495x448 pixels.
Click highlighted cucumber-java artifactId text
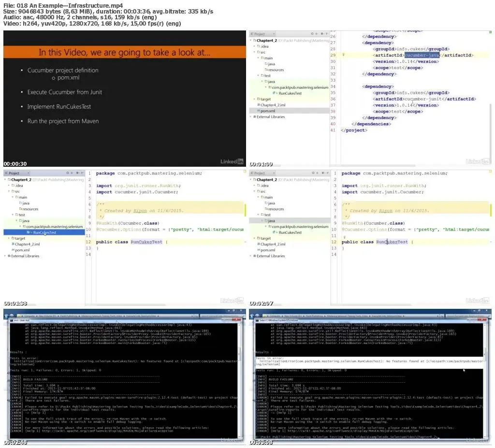click(x=422, y=55)
